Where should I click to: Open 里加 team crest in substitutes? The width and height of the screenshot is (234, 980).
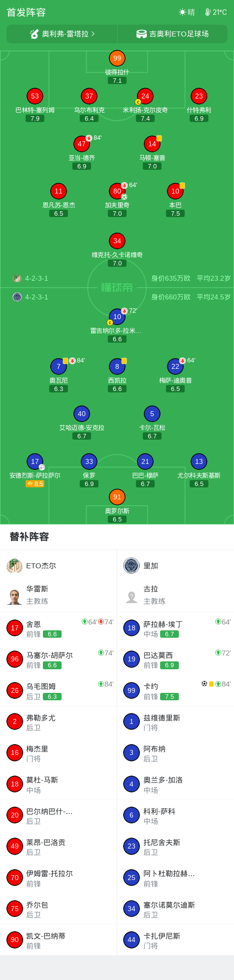pos(132,565)
